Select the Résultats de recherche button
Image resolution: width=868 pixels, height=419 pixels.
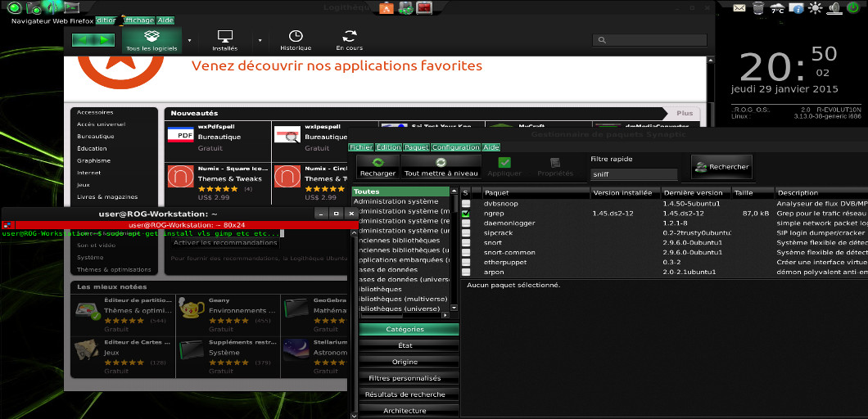pyautogui.click(x=409, y=394)
